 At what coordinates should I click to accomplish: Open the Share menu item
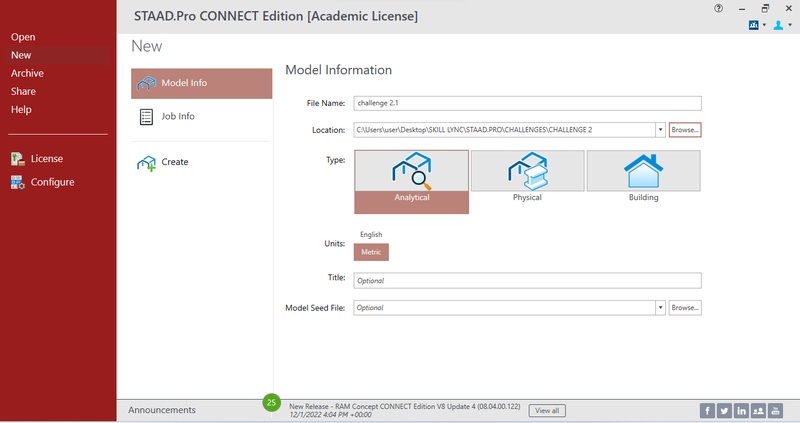[23, 91]
